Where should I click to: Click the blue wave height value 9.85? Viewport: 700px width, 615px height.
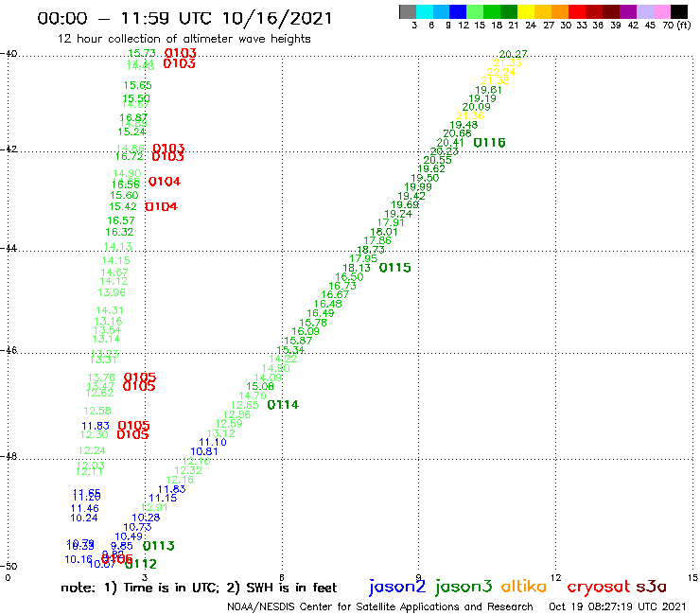121,546
